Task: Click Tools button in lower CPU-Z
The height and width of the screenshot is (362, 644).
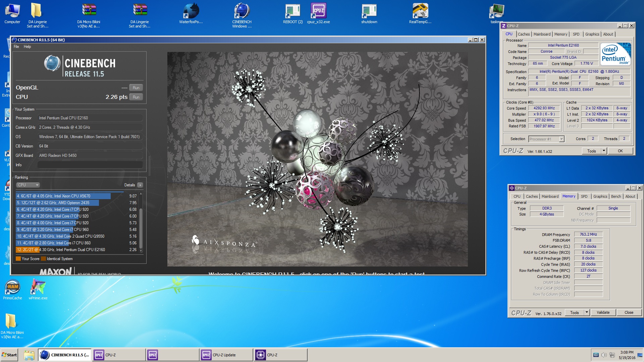Action: (x=575, y=313)
